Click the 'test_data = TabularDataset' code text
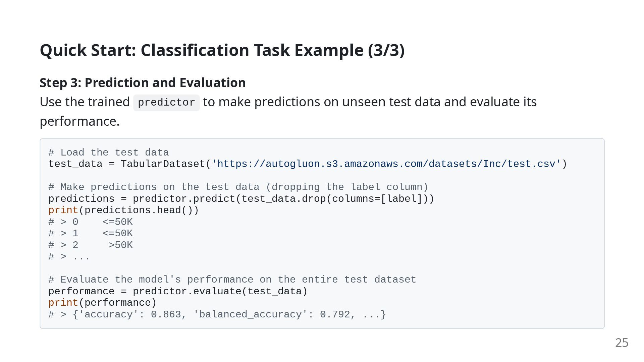This screenshot has width=644, height=362. click(127, 164)
